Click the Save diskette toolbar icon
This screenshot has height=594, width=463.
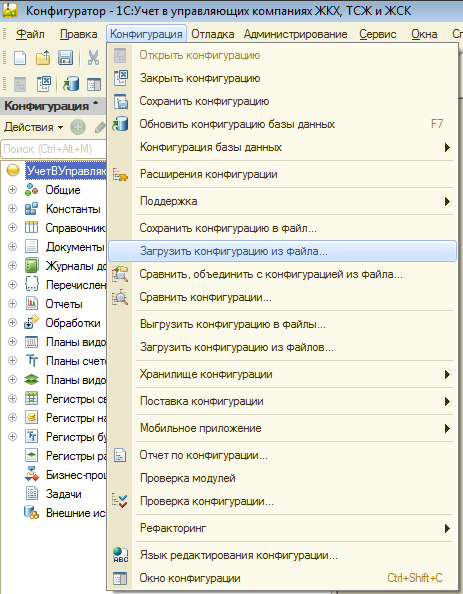tap(66, 58)
